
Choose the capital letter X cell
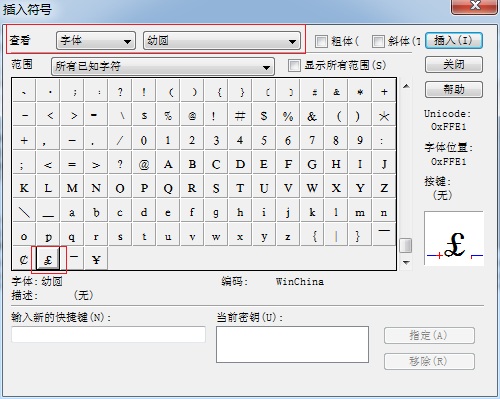[x=336, y=188]
